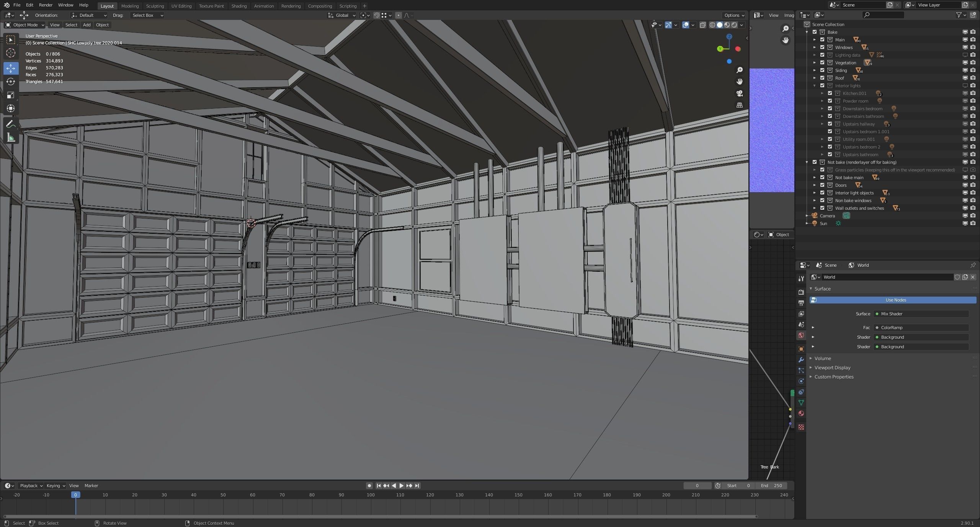
Task: Uncheck the Doors collection checkbox
Action: coord(822,185)
